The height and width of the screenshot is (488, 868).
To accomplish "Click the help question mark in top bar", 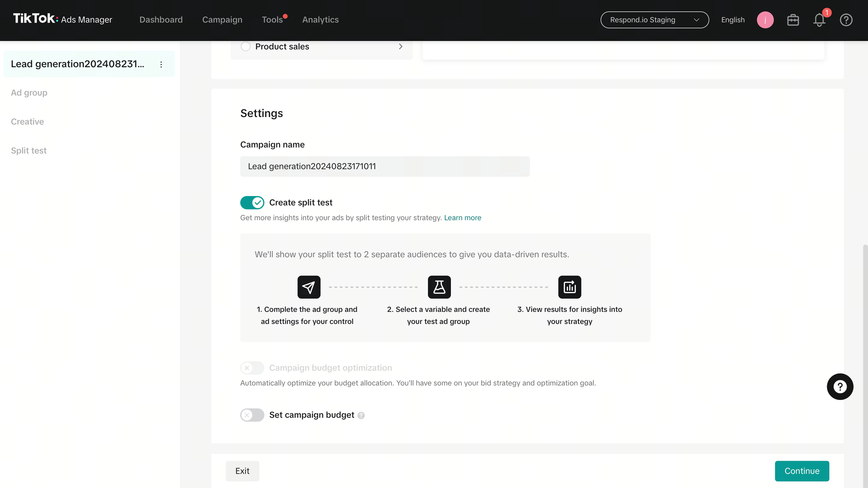I will (x=846, y=20).
